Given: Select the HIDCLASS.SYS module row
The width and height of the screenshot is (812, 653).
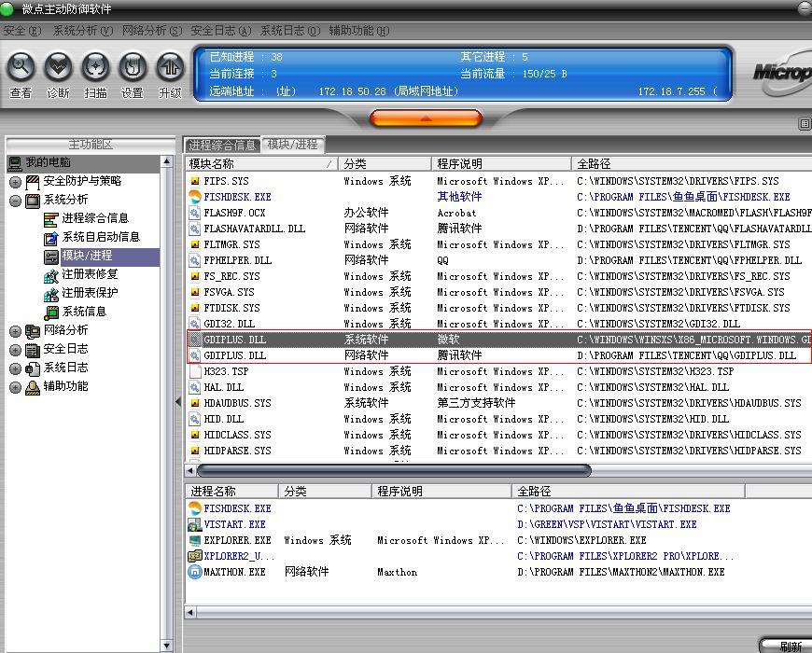Looking at the screenshot, I should coord(499,435).
